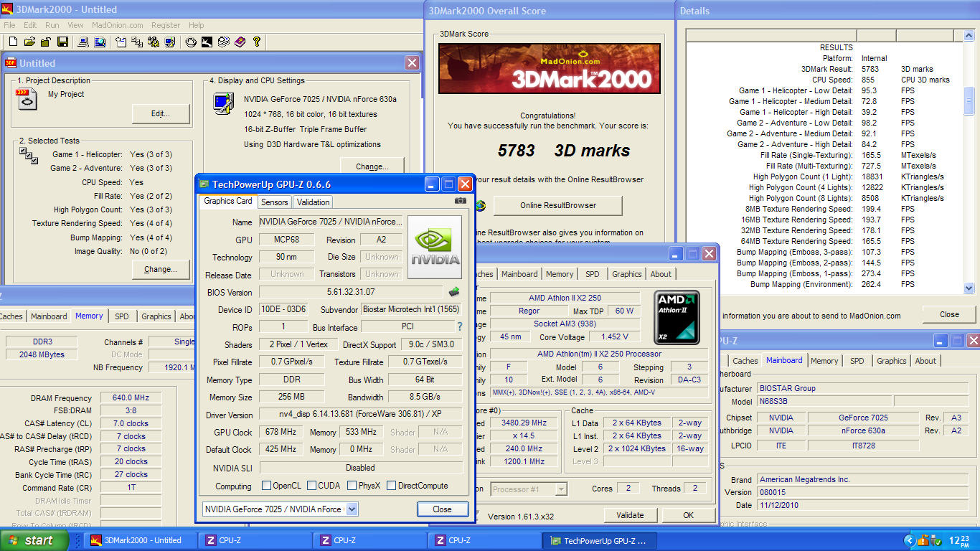The height and width of the screenshot is (551, 980).
Task: Click the BIOS Version field 5.61.32.31.07
Action: click(350, 292)
